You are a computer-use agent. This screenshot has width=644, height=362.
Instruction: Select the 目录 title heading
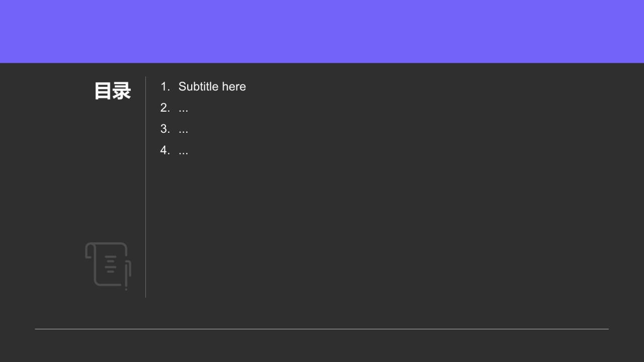(x=113, y=91)
